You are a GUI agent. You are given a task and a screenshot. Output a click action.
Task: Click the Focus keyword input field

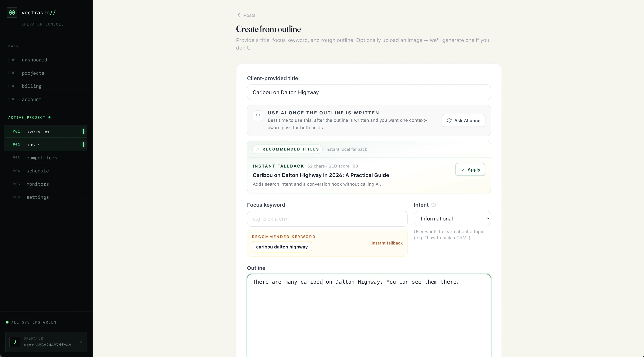coord(327,219)
